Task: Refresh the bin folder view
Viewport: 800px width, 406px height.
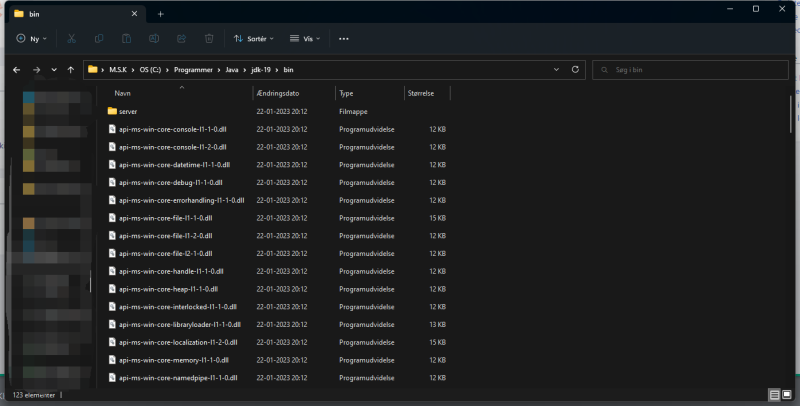Action: tap(575, 69)
